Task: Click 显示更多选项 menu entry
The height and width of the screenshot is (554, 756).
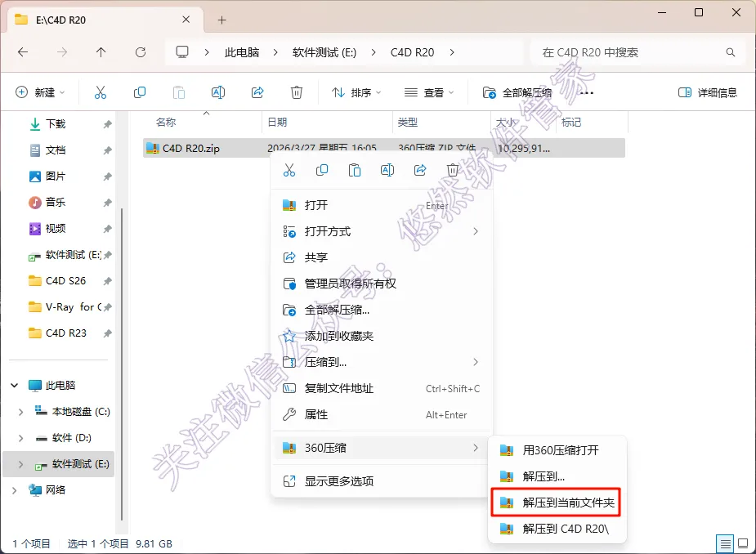Action: pyautogui.click(x=382, y=481)
